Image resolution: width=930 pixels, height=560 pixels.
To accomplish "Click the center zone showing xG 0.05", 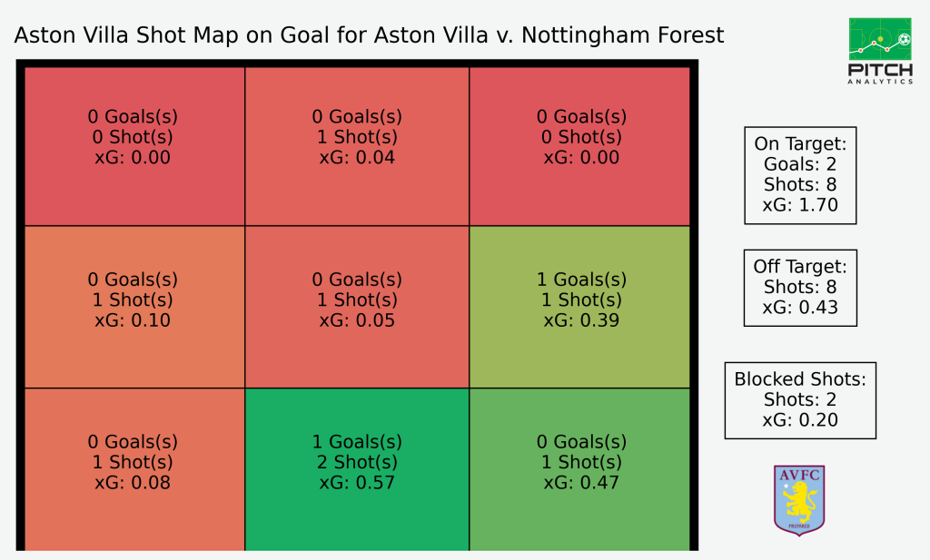I will click(x=357, y=307).
